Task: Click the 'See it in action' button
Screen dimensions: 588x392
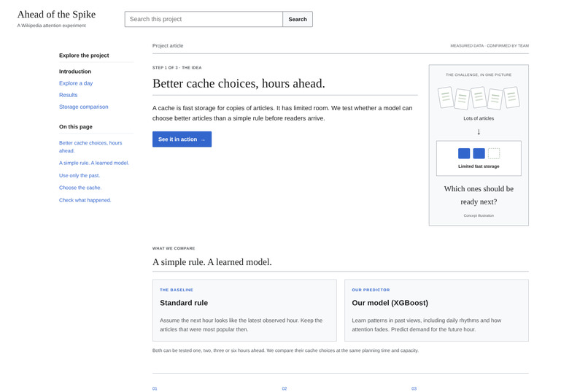Action: pyautogui.click(x=182, y=139)
